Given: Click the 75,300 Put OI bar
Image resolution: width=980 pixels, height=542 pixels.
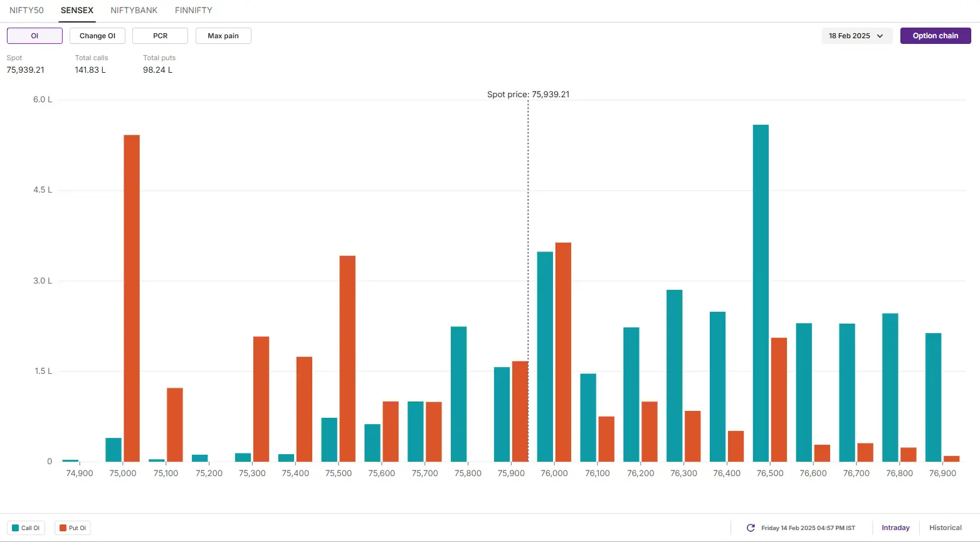Looking at the screenshot, I should (261, 400).
